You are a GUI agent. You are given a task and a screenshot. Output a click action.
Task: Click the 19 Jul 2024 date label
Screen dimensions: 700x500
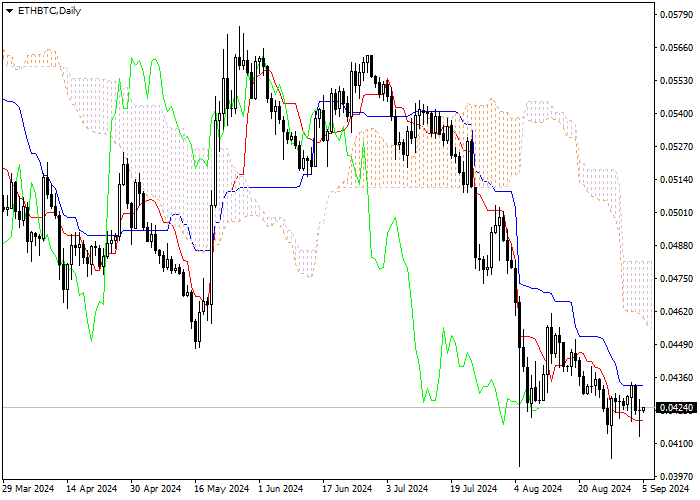(474, 489)
